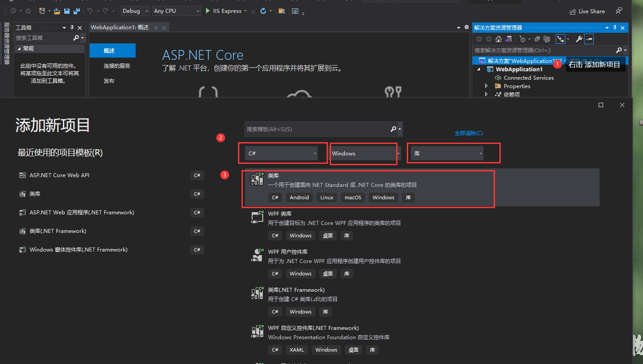Click the Pending Changes Filter clock icon
This screenshot has width=643, height=364.
point(522,39)
